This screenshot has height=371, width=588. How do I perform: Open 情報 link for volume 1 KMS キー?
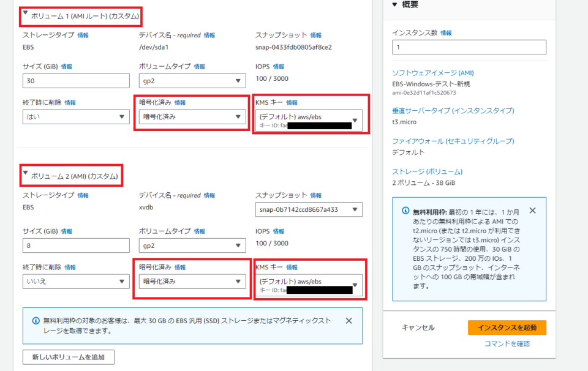(x=292, y=103)
